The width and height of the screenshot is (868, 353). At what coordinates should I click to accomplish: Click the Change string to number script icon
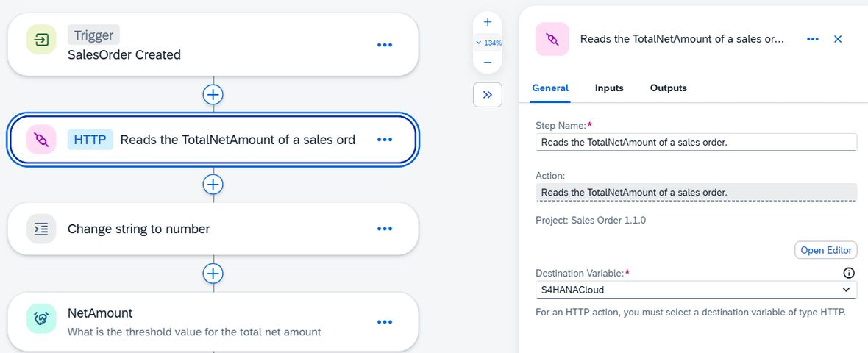tap(41, 229)
